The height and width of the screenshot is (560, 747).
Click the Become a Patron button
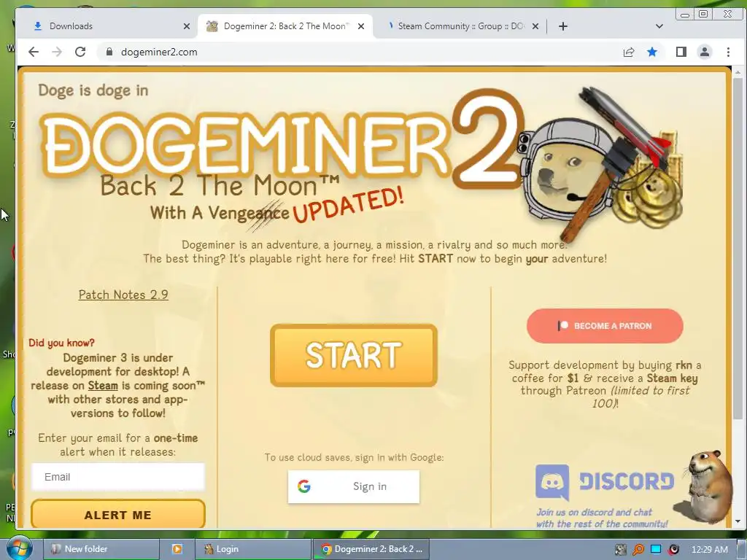pos(605,326)
